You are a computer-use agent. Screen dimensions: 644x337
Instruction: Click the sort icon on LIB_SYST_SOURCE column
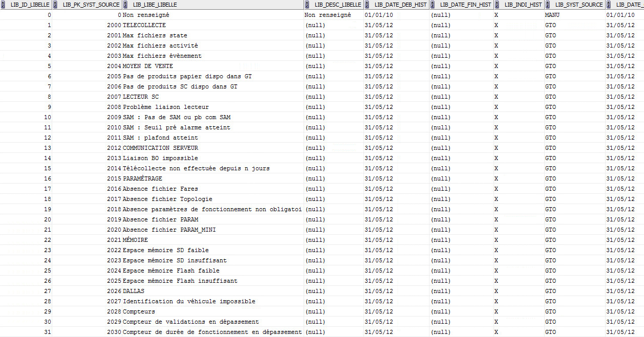[x=547, y=4]
